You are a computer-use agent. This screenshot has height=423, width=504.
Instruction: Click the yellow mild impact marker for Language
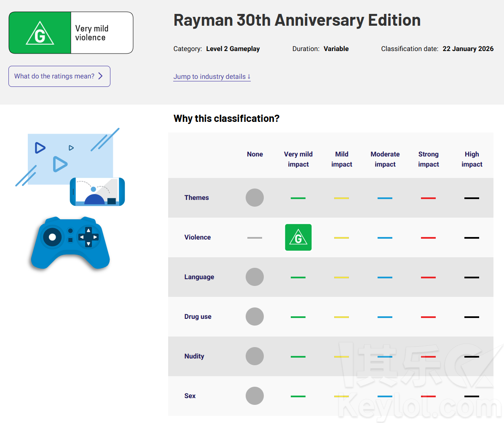[x=341, y=278]
